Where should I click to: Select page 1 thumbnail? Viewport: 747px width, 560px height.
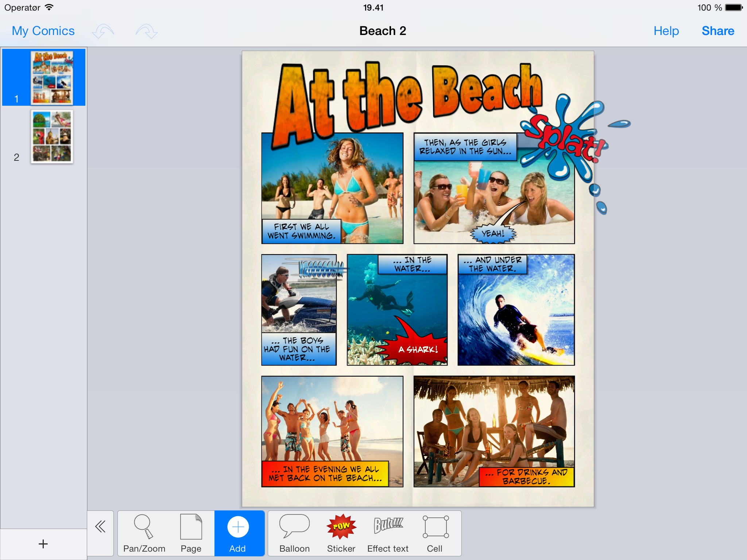click(x=52, y=77)
